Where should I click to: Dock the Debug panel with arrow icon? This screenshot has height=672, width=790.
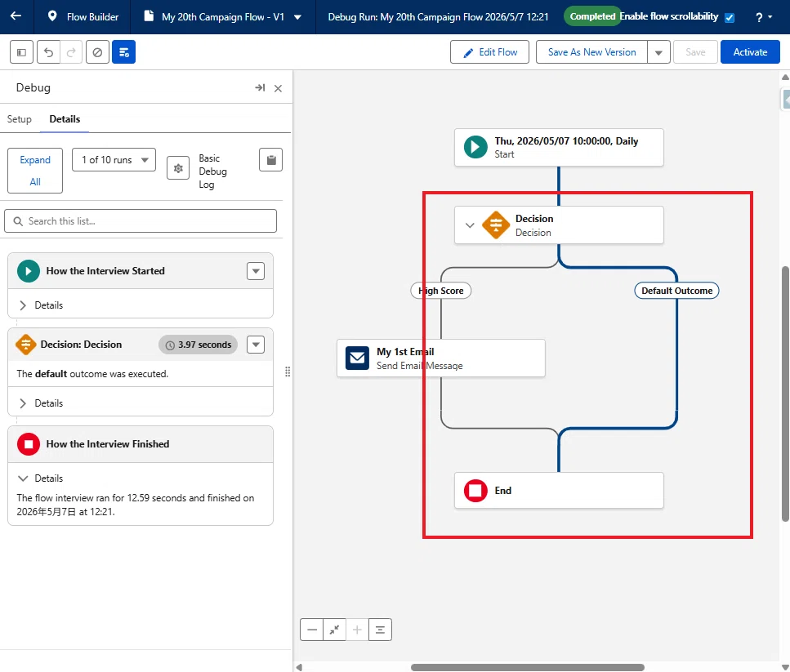click(x=260, y=87)
